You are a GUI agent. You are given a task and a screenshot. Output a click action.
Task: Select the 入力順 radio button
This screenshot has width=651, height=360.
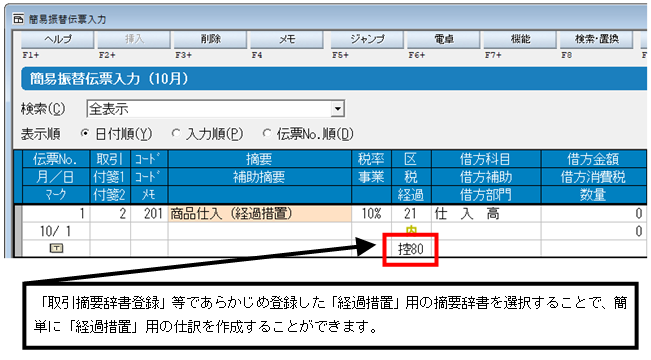[x=176, y=133]
